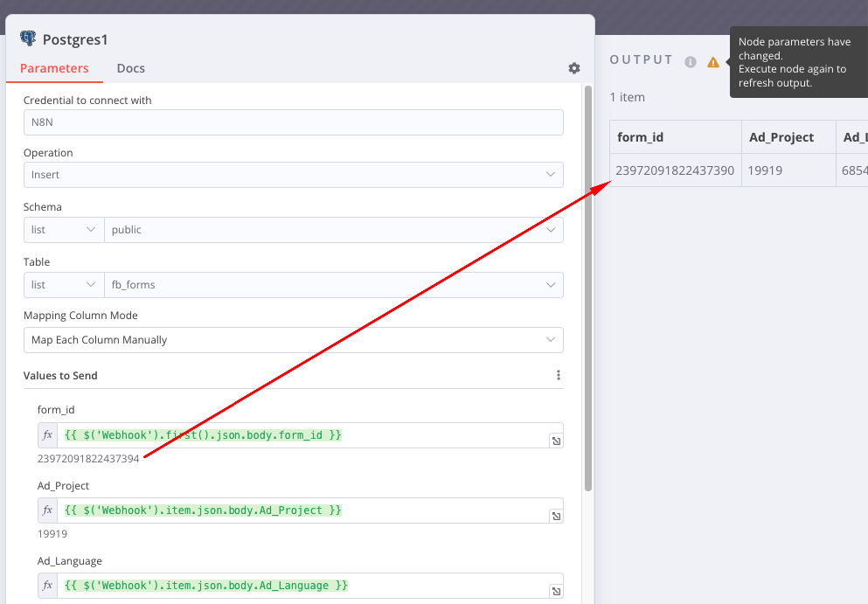Click the Ad_Project fx expression icon

coord(47,510)
